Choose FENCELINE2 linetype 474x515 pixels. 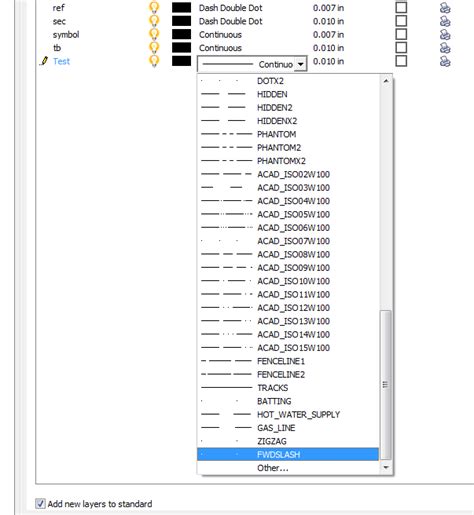coord(288,374)
